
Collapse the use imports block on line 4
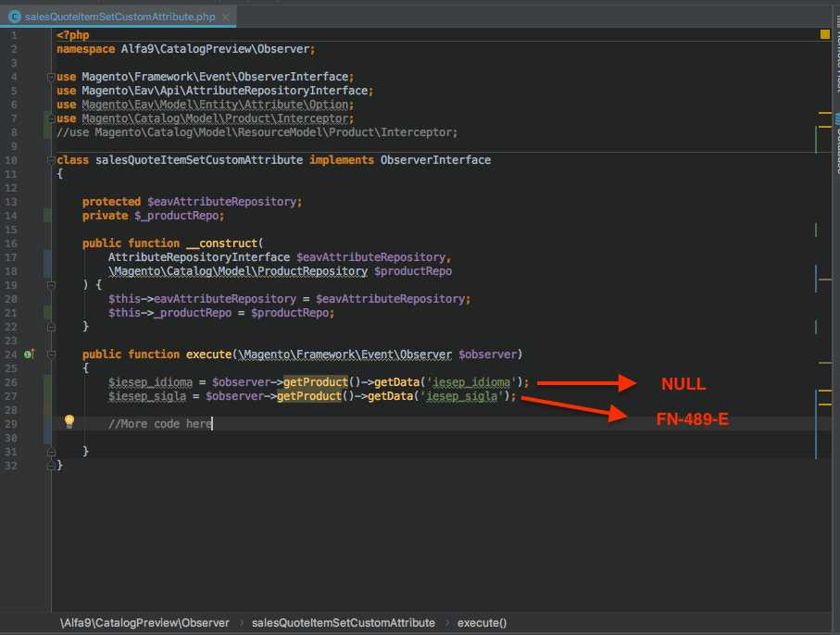(50, 77)
